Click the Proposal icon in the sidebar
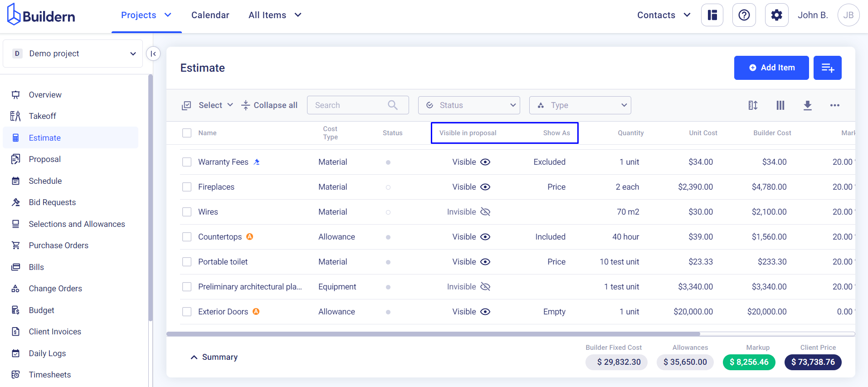 [x=15, y=159]
